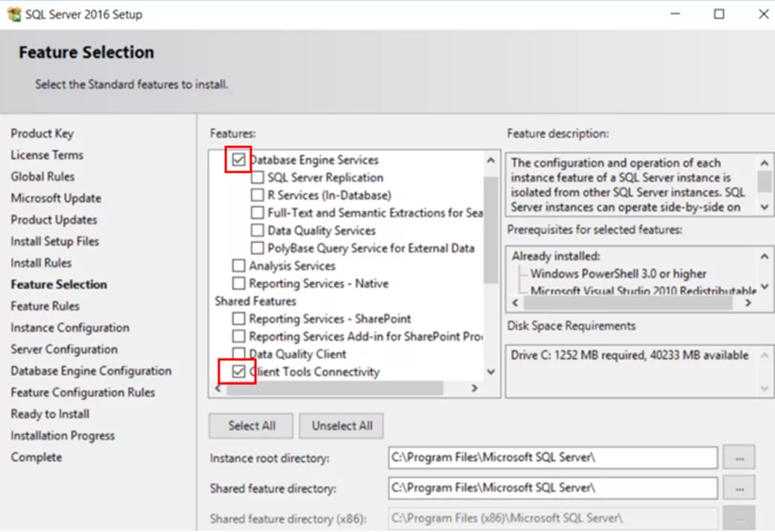Click Drive C disk space requirement text
Viewport: 775px width, 532px height.
(x=630, y=355)
